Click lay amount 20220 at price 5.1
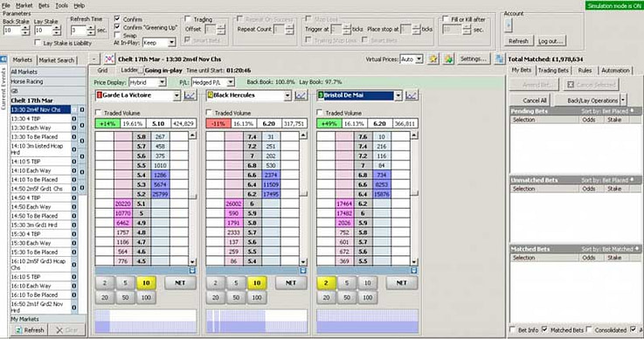This screenshot has width=644, height=339. pos(123,204)
